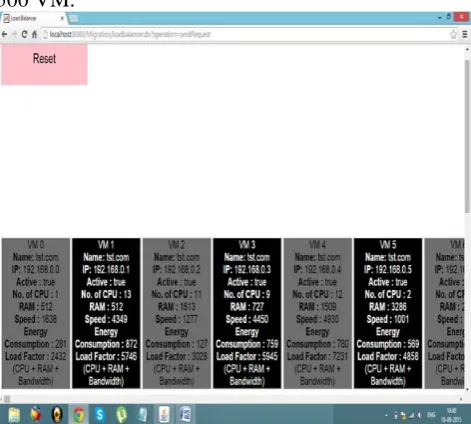The width and height of the screenshot is (471, 424).
Task: Open the taskbar clock and date
Action: 451,415
